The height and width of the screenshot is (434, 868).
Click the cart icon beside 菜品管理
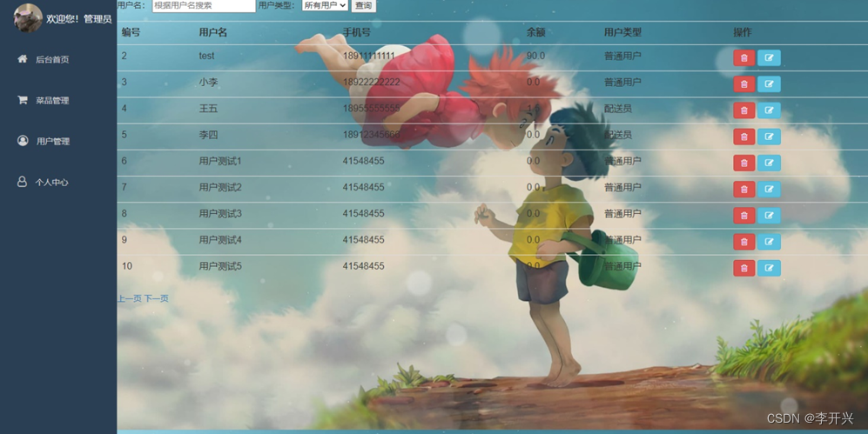point(22,100)
